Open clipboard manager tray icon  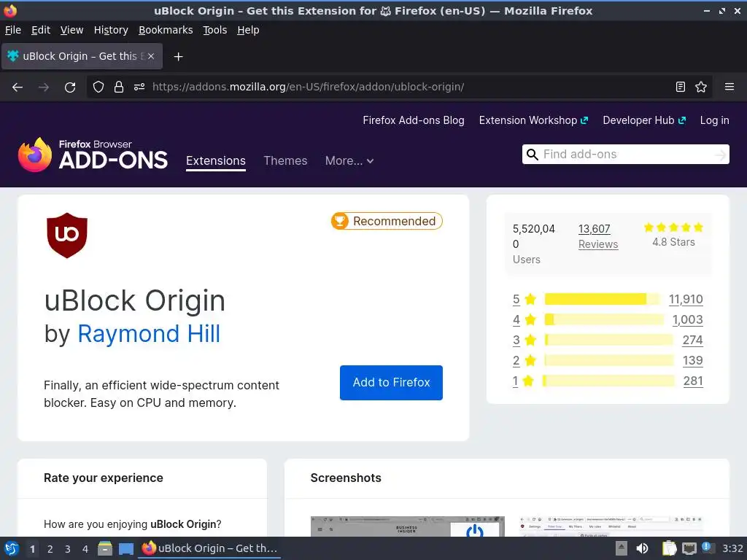tap(670, 548)
